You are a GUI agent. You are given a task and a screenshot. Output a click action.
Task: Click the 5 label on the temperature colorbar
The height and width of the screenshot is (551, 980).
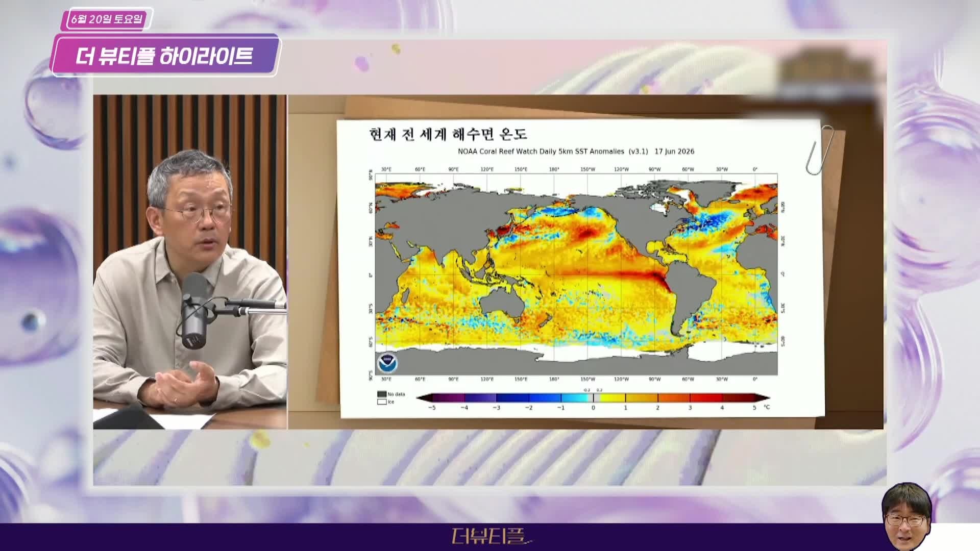(x=754, y=408)
